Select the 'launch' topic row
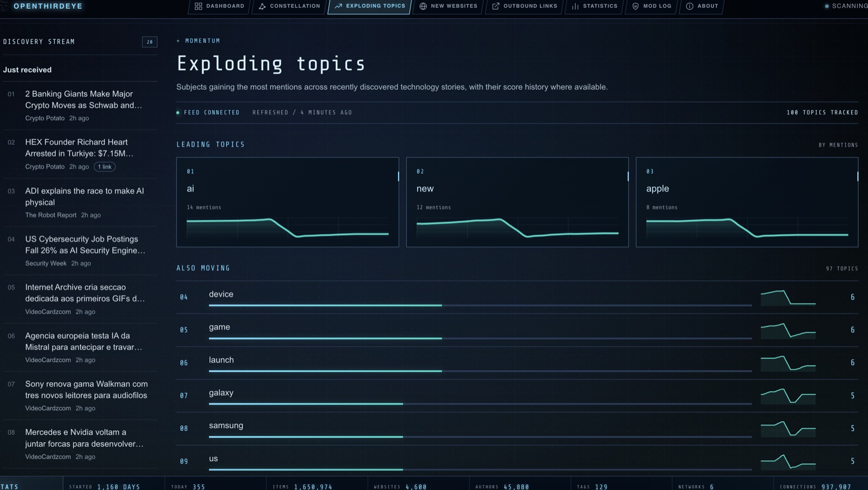This screenshot has width=868, height=490. (x=517, y=363)
